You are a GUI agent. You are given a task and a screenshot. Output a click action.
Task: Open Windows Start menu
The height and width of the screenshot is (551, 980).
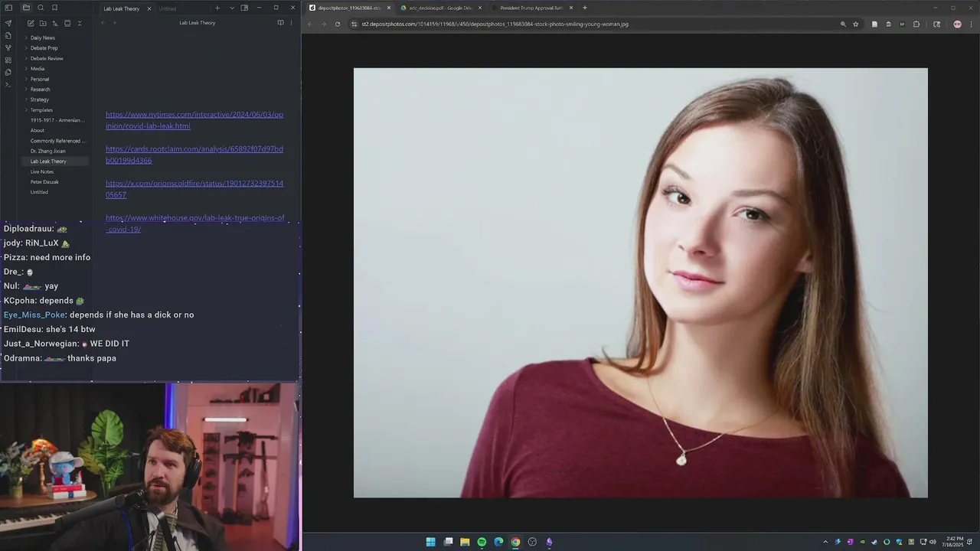click(431, 542)
